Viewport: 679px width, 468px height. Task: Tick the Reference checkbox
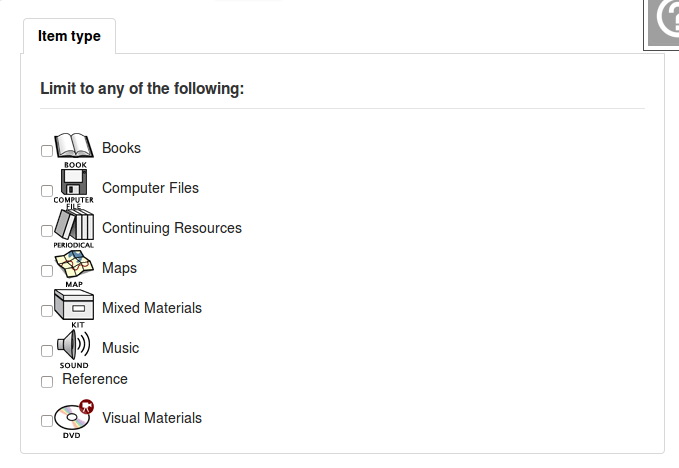click(46, 382)
